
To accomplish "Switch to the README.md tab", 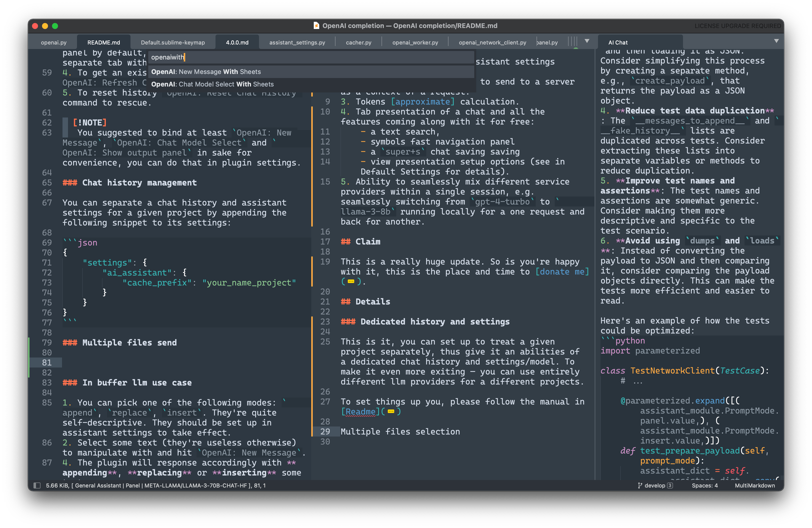I will [x=103, y=42].
